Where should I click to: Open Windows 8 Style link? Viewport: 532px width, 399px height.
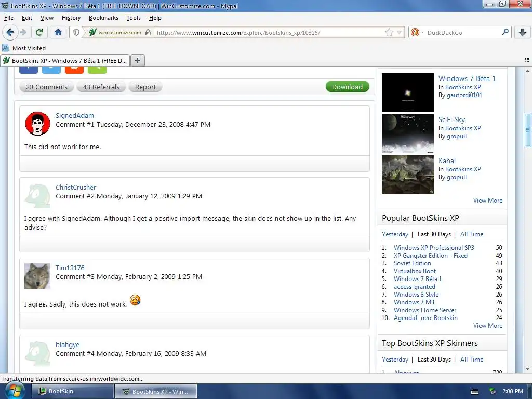coord(416,295)
